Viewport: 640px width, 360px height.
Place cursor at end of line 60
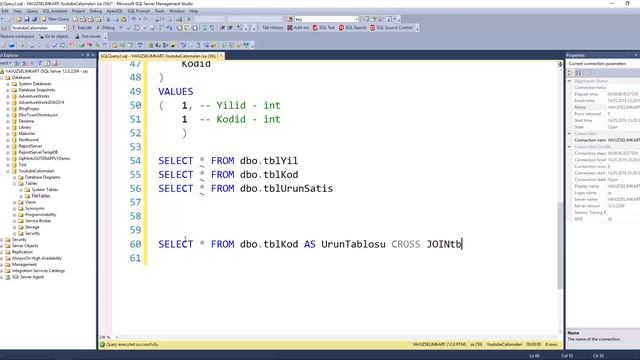[462, 244]
